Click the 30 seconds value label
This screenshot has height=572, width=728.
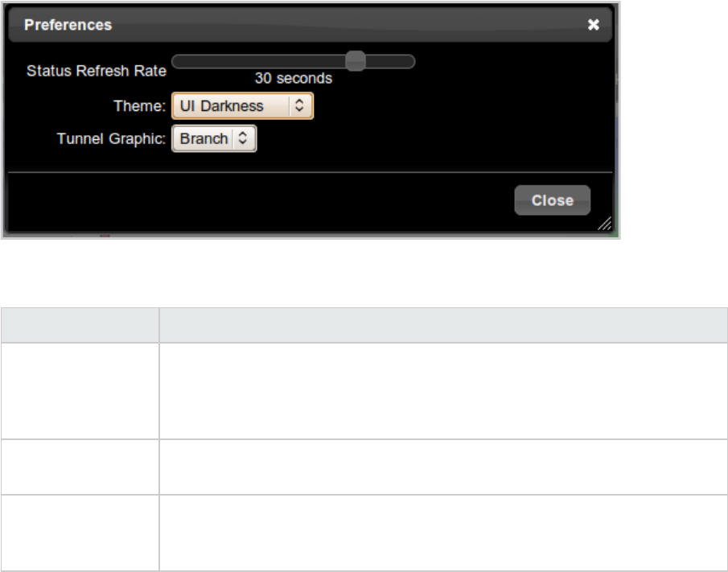[294, 78]
